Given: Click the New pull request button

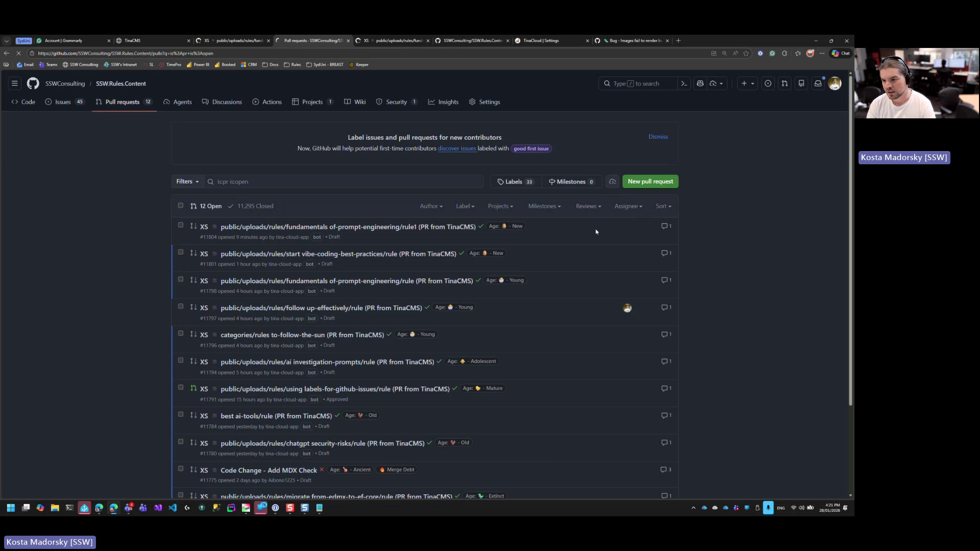Looking at the screenshot, I should pos(650,181).
